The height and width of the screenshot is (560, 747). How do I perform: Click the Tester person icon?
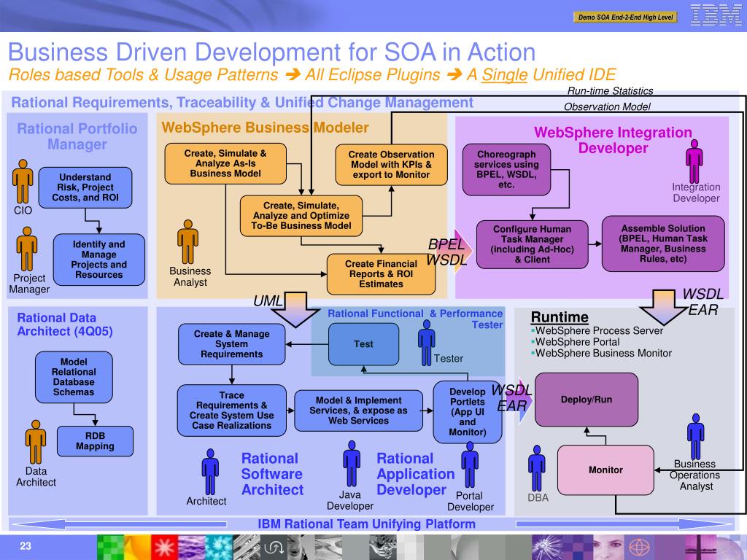[x=426, y=343]
